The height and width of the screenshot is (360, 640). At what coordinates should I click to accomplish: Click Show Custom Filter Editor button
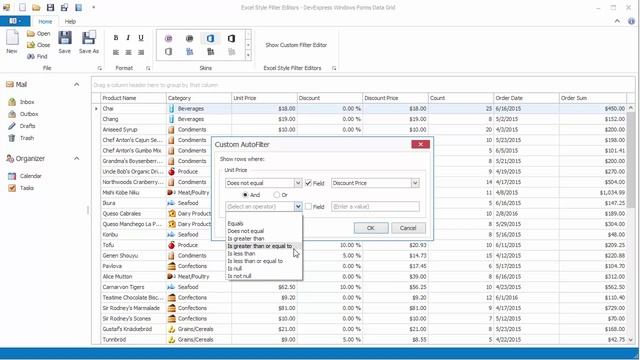click(296, 45)
